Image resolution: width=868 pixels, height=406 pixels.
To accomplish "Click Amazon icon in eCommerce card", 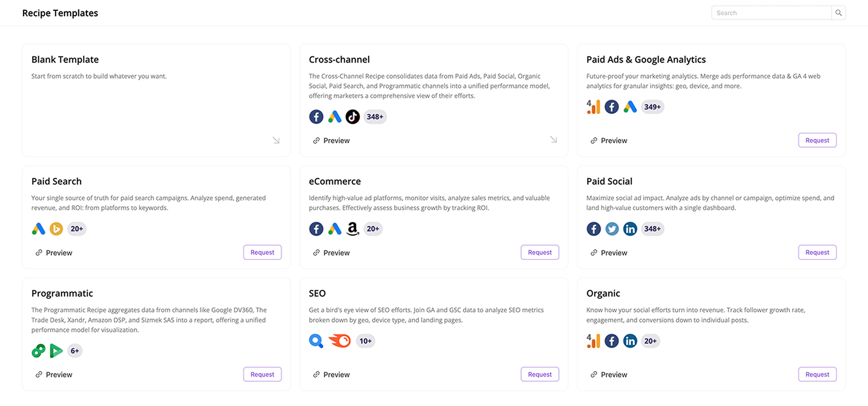I will (x=353, y=229).
